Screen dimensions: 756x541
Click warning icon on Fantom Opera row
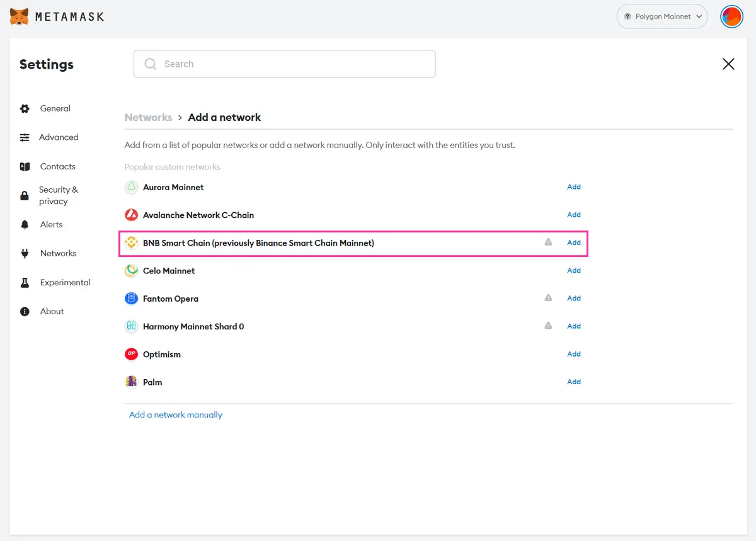click(x=548, y=298)
